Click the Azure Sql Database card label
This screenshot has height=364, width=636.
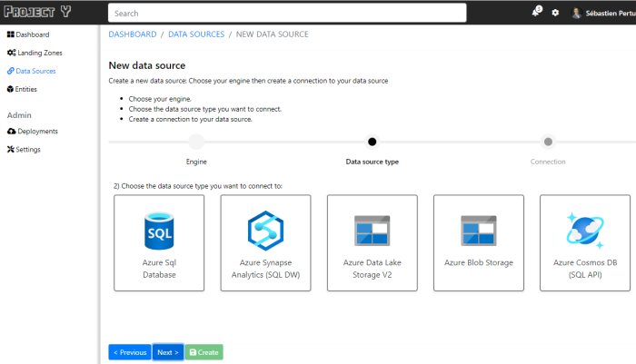tap(159, 269)
